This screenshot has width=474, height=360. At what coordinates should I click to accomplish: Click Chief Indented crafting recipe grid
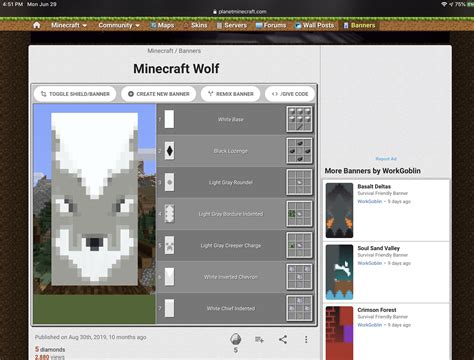pos(299,308)
